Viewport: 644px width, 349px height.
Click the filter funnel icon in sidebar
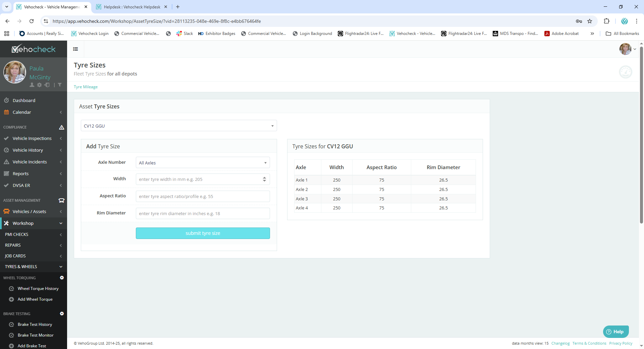click(60, 85)
